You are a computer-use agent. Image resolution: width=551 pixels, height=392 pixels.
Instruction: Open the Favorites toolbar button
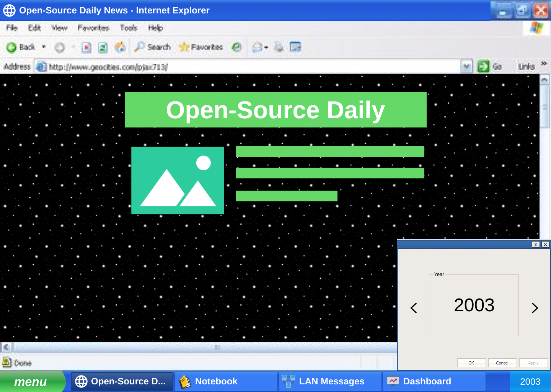pyautogui.click(x=201, y=47)
